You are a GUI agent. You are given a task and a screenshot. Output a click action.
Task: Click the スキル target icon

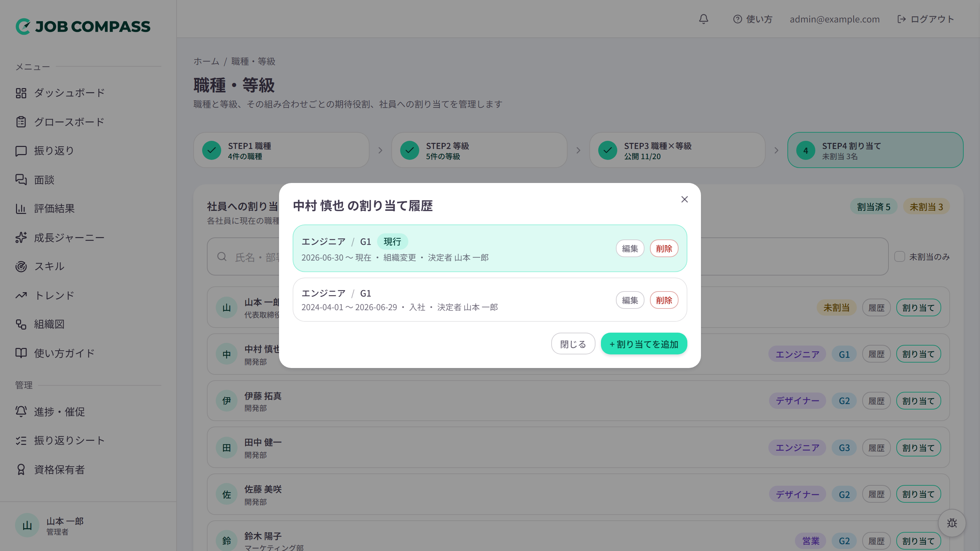(21, 266)
